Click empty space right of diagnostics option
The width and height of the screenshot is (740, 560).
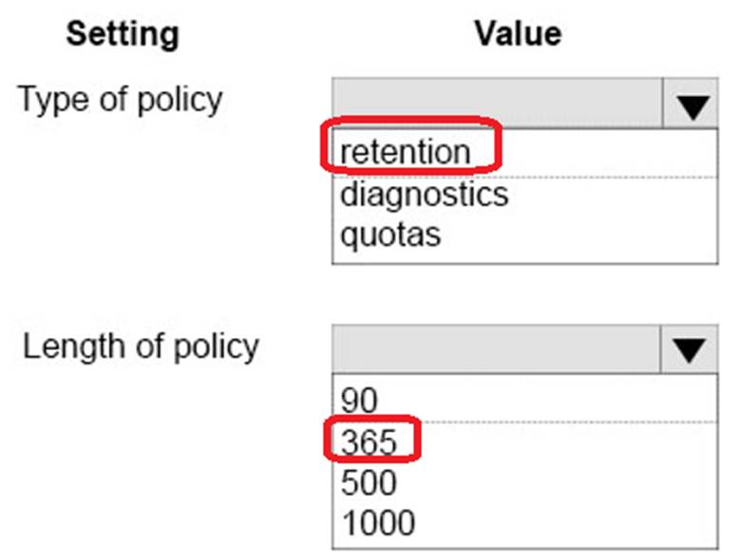[x=608, y=195]
